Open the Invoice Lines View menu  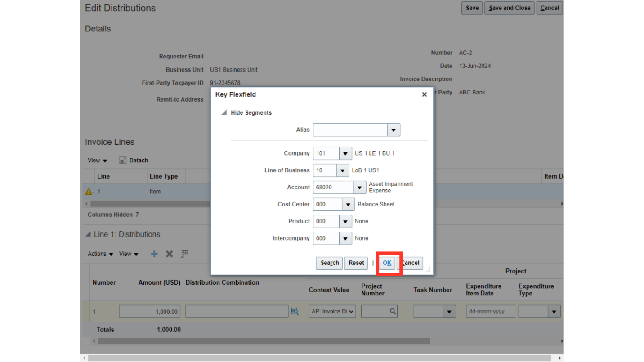(98, 161)
